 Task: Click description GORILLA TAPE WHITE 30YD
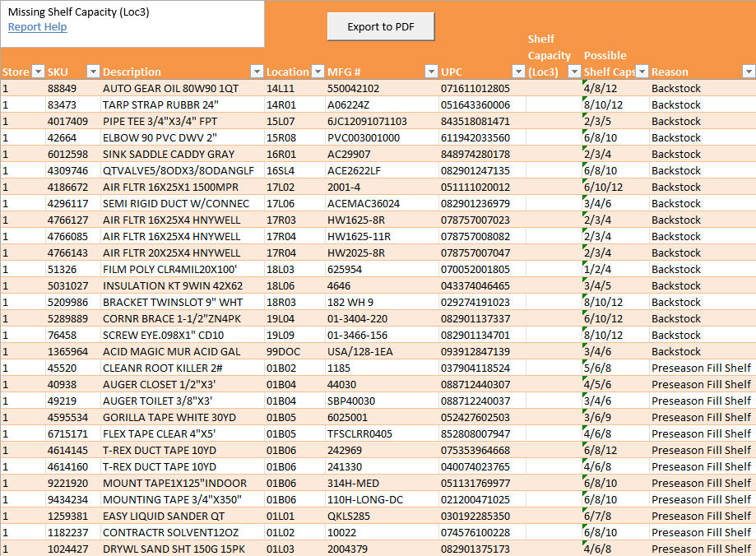(169, 417)
